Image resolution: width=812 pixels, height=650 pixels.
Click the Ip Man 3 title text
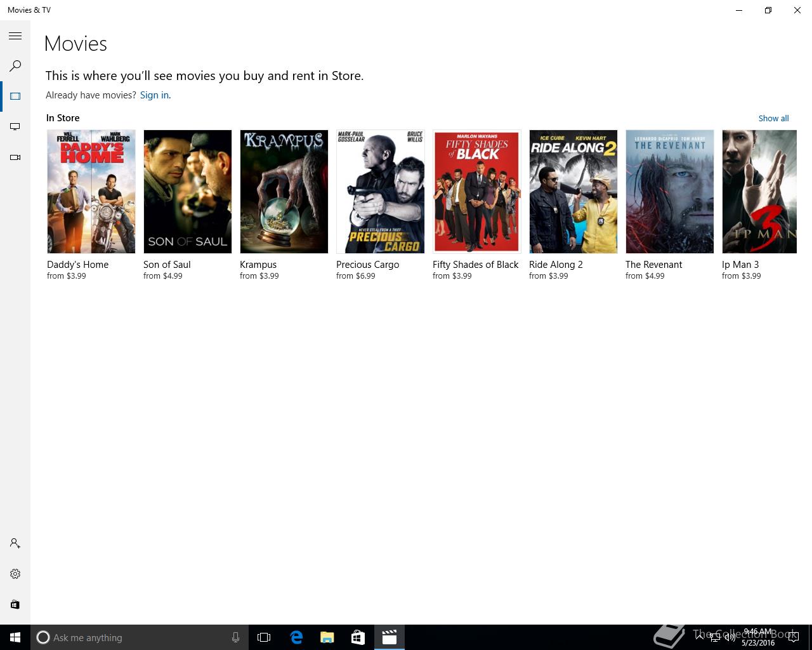click(740, 265)
